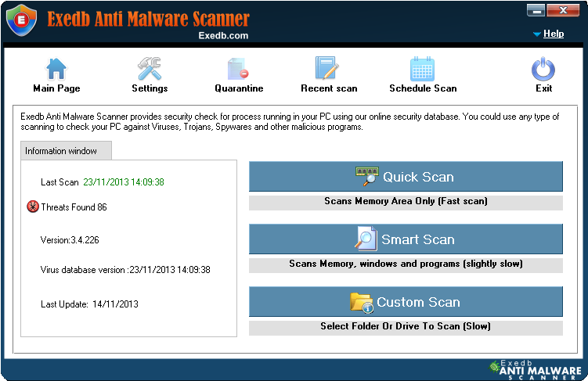The height and width of the screenshot is (381, 588).
Task: Click Select Folder Or Drive To Scan description
Action: [406, 326]
